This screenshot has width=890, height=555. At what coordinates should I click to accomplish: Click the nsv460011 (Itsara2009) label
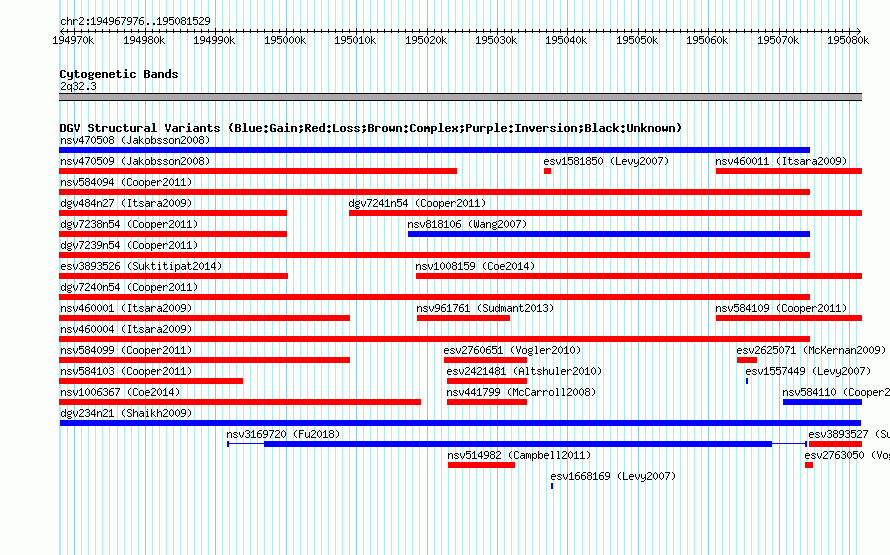tap(780, 161)
